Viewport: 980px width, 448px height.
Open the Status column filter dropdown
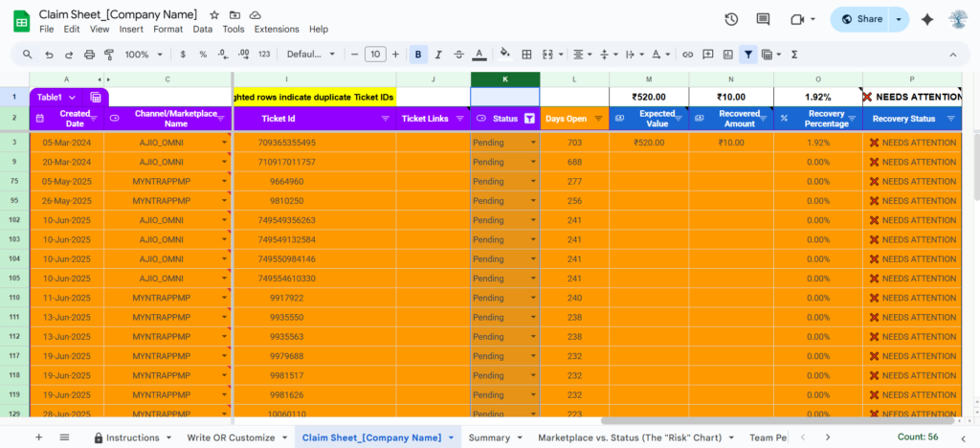[529, 119]
